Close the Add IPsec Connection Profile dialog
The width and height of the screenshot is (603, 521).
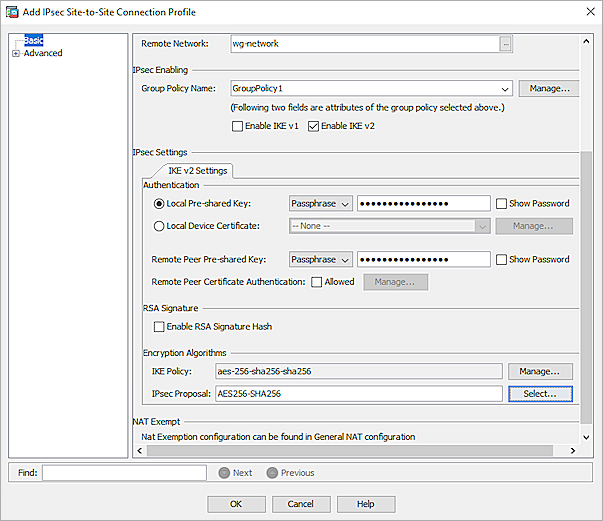click(584, 12)
